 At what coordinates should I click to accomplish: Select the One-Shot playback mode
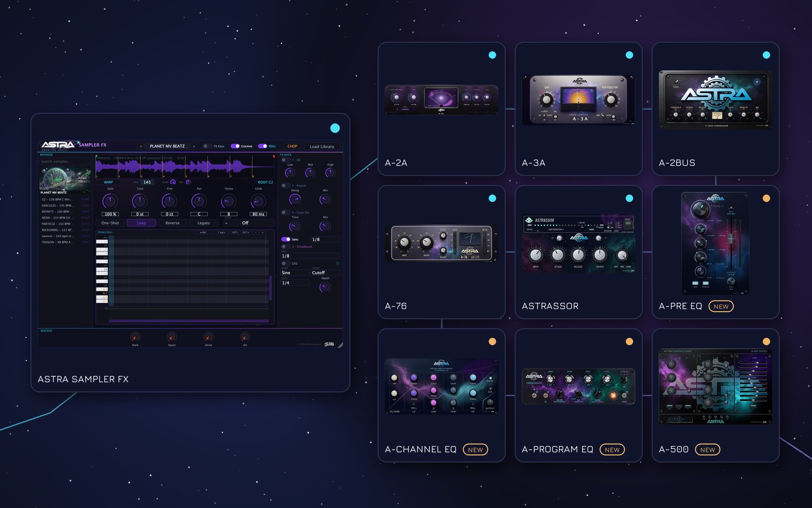(110, 223)
